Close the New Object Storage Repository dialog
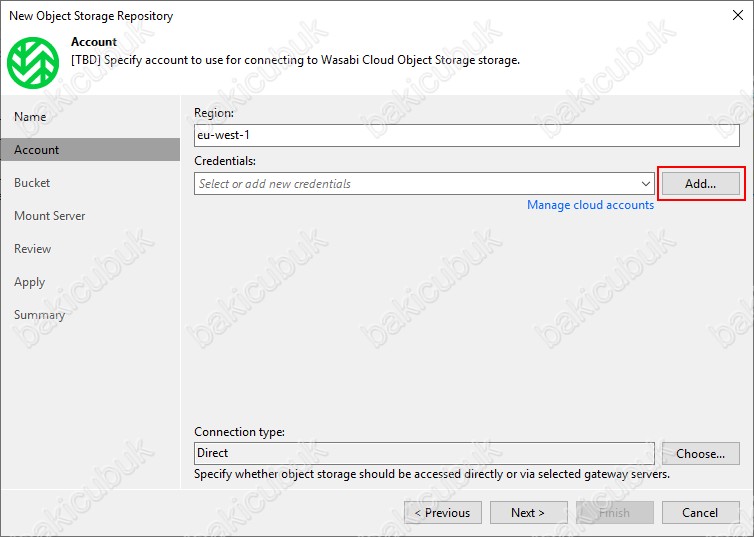Image resolution: width=754 pixels, height=537 pixels. click(738, 15)
